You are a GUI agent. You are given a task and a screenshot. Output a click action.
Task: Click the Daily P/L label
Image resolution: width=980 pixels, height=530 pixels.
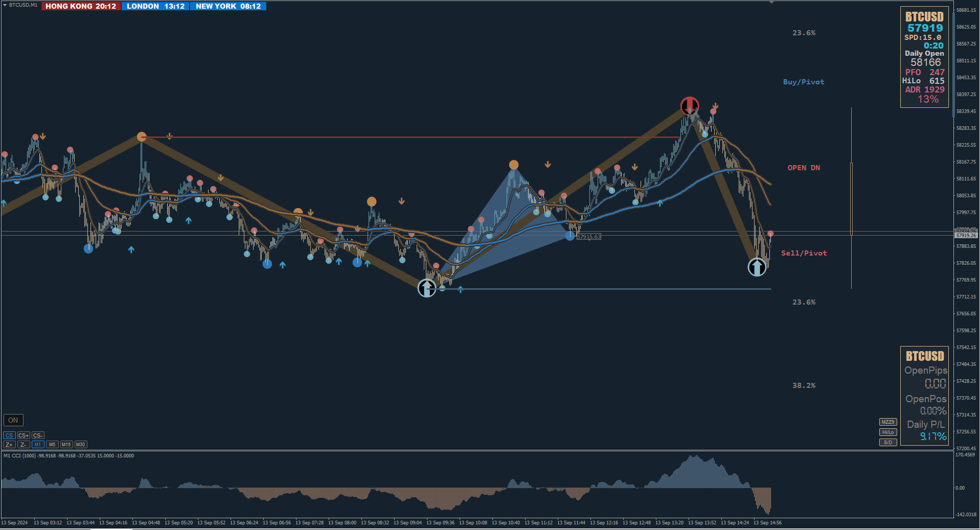point(926,424)
